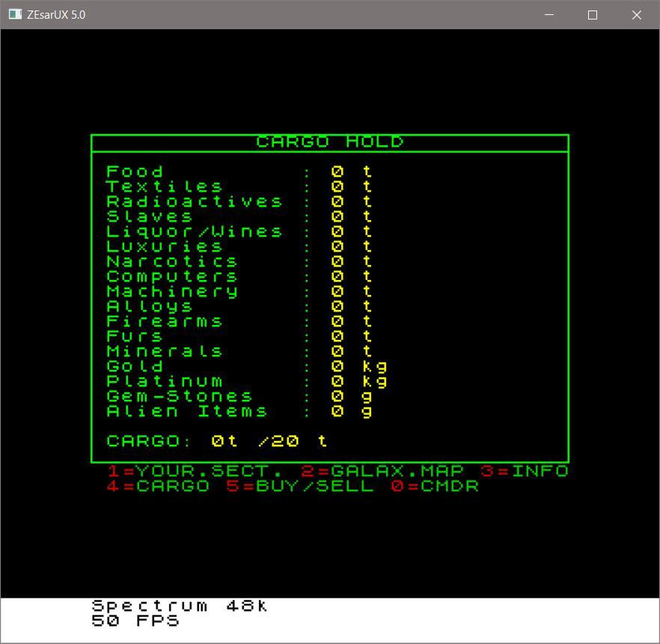Select the Minerals cargo row

[x=239, y=351]
